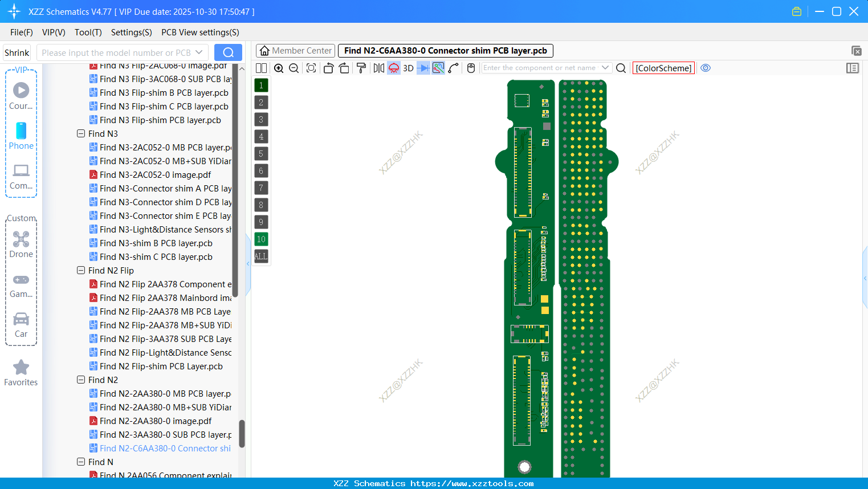868x489 pixels.
Task: Click the eye visibility toggle near ColorScheme
Action: [705, 68]
